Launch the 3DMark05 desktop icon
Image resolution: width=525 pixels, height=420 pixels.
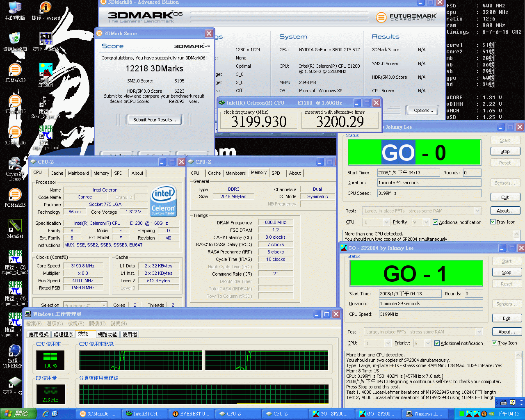click(x=15, y=104)
